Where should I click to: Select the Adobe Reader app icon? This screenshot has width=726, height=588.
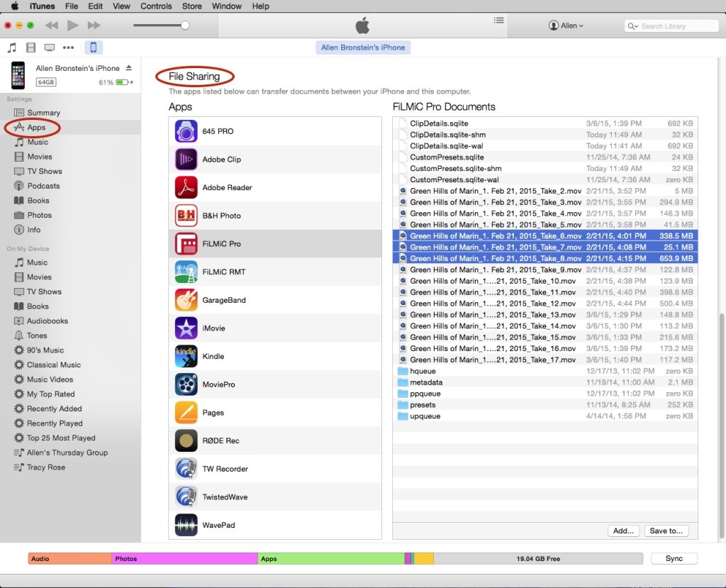[186, 188]
